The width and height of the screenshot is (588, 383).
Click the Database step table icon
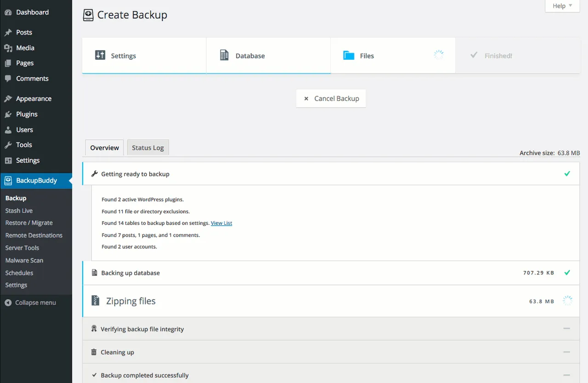[x=224, y=55]
